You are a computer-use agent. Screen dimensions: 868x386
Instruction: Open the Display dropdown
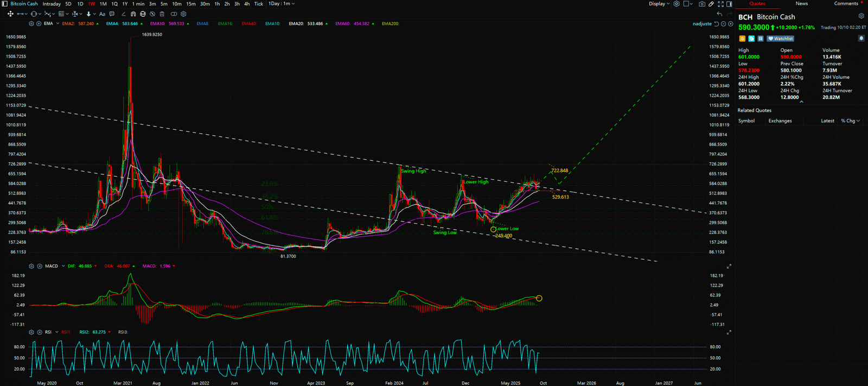(659, 4)
